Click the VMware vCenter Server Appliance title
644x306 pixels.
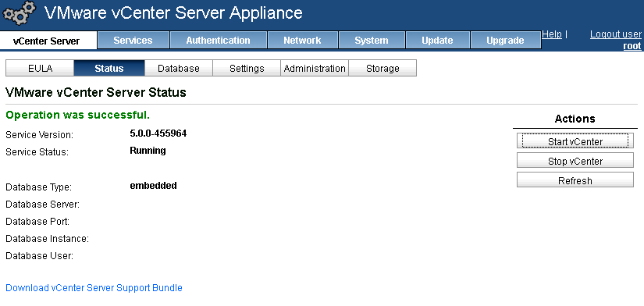click(173, 12)
